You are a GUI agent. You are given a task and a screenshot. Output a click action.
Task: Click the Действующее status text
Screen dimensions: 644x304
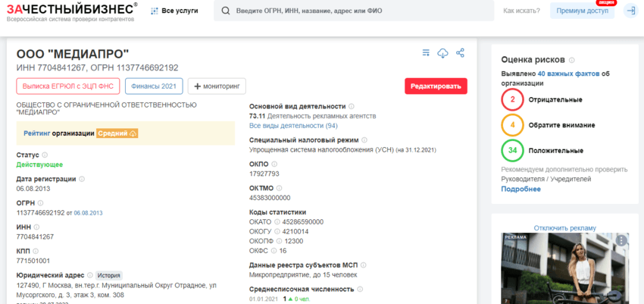tap(39, 165)
